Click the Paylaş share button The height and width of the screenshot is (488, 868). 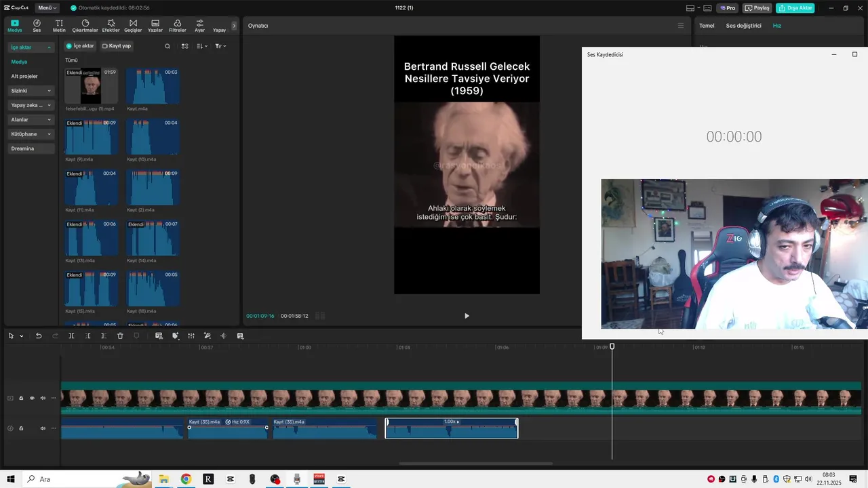pyautogui.click(x=757, y=8)
